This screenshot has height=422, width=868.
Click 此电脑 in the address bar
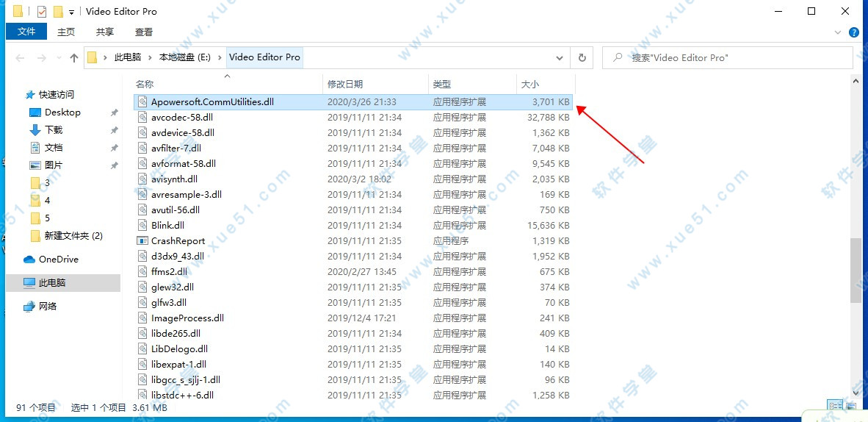click(x=128, y=57)
